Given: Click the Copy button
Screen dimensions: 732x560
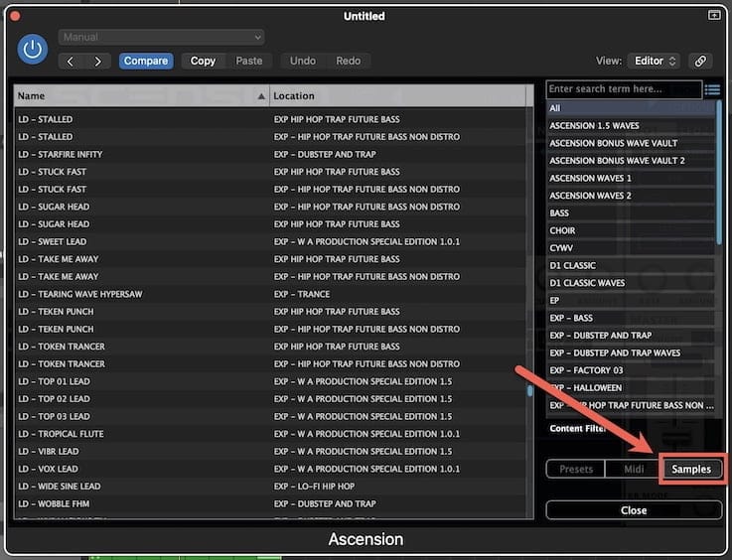Looking at the screenshot, I should [203, 61].
